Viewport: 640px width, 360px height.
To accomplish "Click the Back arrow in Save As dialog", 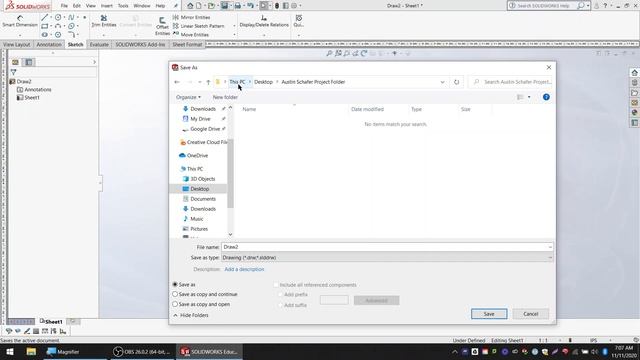I will pyautogui.click(x=177, y=82).
